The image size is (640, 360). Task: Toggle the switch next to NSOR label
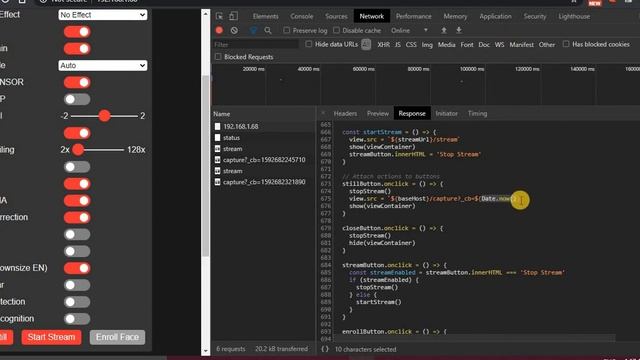click(77, 82)
